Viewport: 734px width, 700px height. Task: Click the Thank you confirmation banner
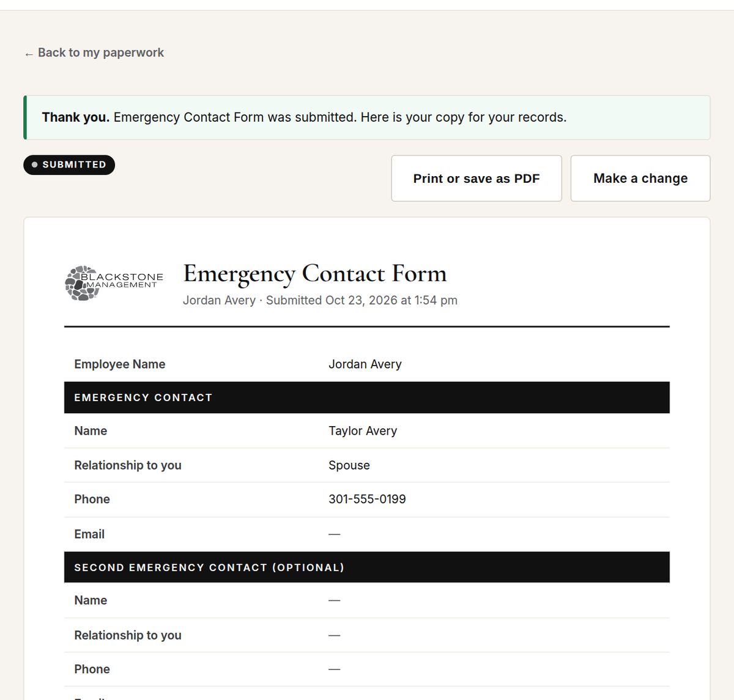point(367,117)
